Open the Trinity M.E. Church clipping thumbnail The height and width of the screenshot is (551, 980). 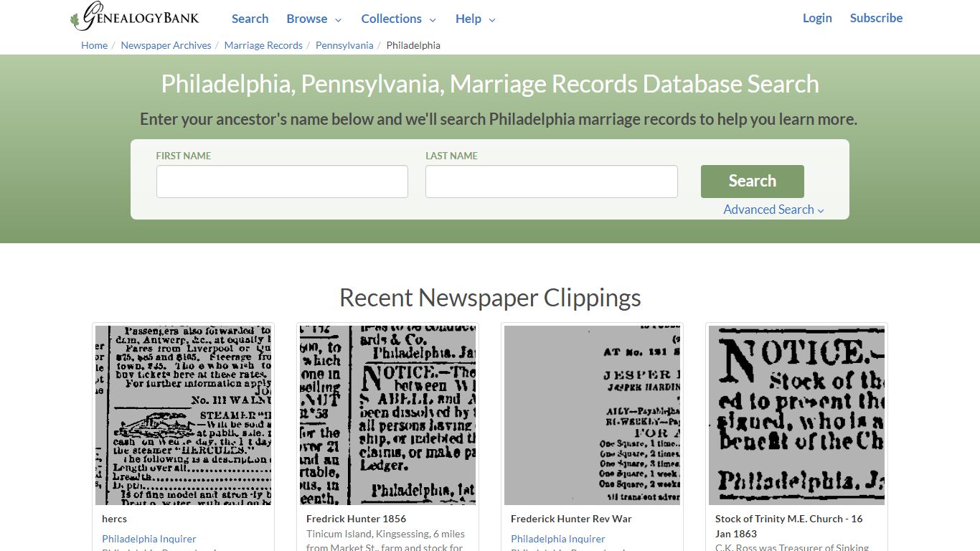(796, 415)
